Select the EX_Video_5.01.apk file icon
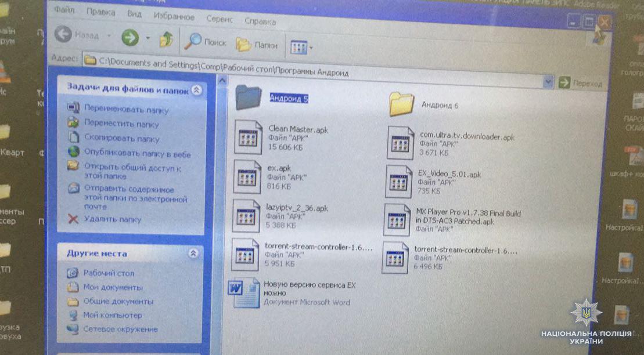Viewport: 644px width, 355px height. pyautogui.click(x=398, y=181)
